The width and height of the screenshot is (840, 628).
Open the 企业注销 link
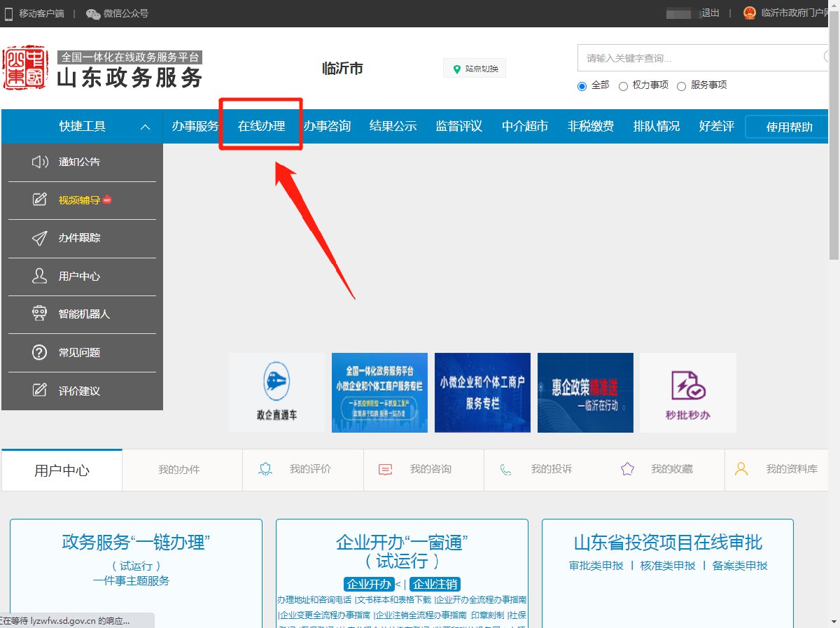(x=435, y=585)
